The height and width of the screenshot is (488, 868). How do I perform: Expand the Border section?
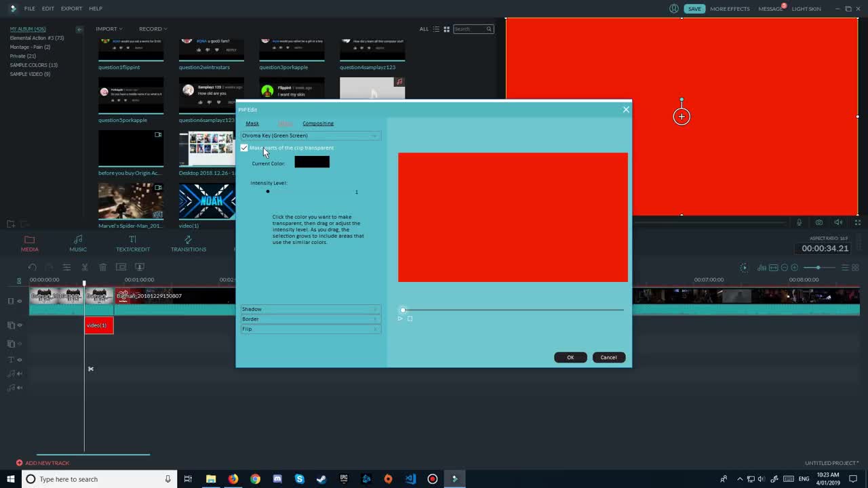coord(310,319)
